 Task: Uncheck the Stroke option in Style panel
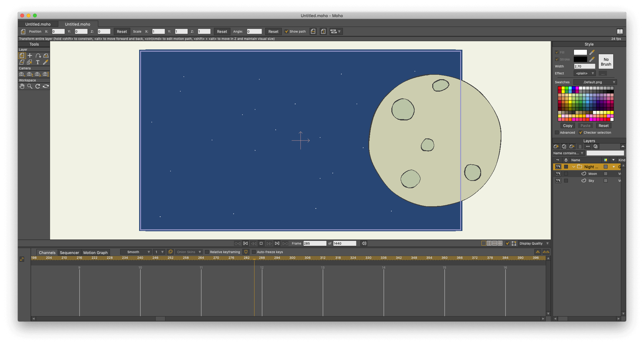557,59
